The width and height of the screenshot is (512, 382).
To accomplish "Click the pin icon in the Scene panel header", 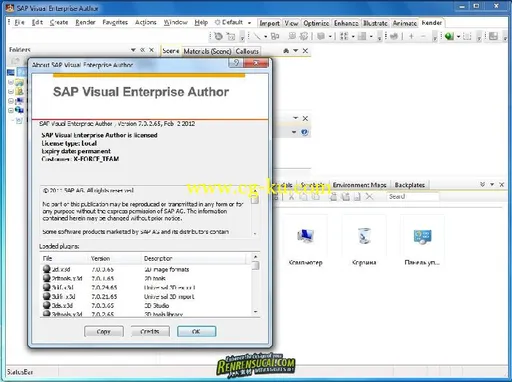I will click(x=286, y=51).
